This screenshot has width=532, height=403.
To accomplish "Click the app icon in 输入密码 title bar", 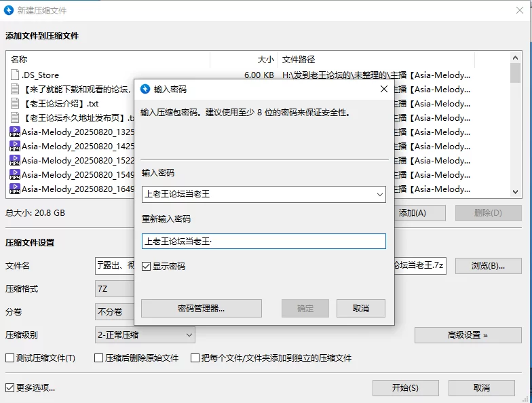I will pos(145,89).
